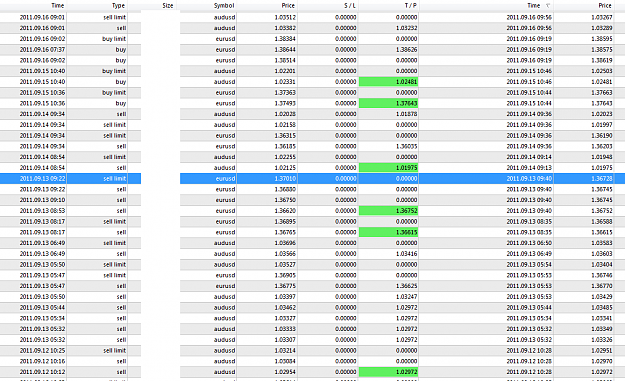Click the open price 1.37363
Viewport: 625px width, 381px height.
[x=285, y=92]
